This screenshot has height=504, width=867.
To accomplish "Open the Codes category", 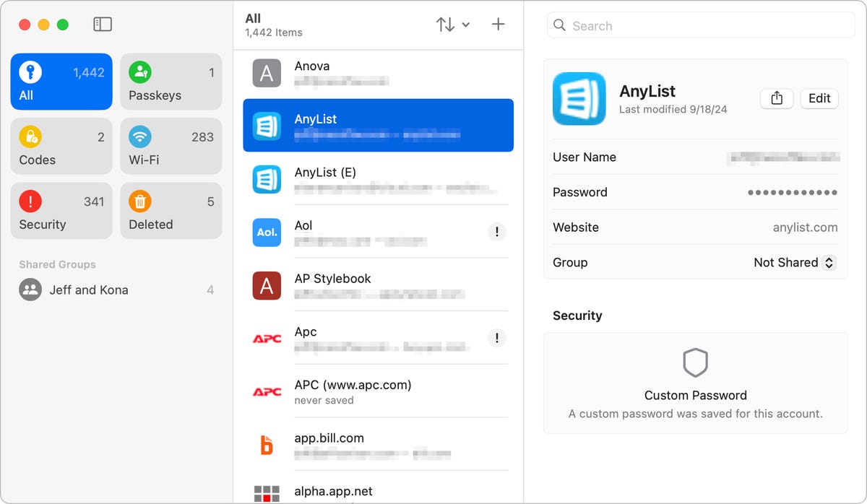I will coord(61,146).
